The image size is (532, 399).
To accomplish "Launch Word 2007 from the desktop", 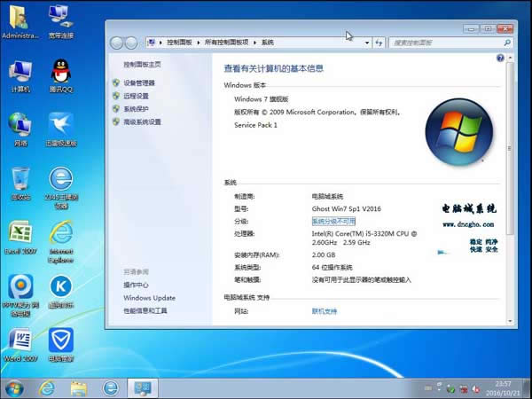I will pyautogui.click(x=20, y=340).
